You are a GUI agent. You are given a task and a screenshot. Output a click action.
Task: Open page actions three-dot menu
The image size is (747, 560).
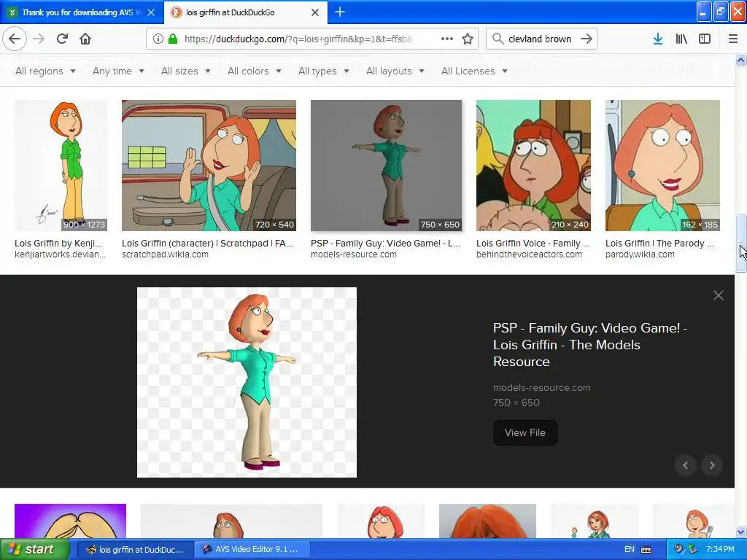[447, 39]
